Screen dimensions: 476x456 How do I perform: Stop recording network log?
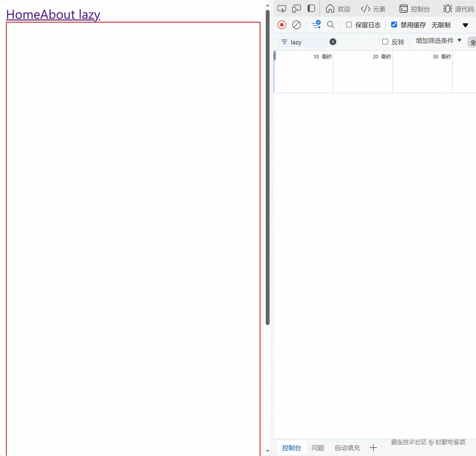(282, 25)
